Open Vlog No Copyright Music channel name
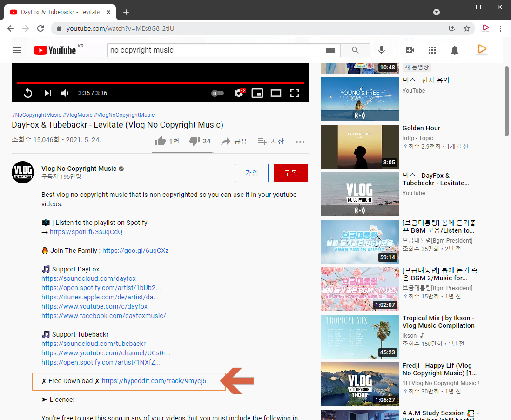 (x=79, y=169)
